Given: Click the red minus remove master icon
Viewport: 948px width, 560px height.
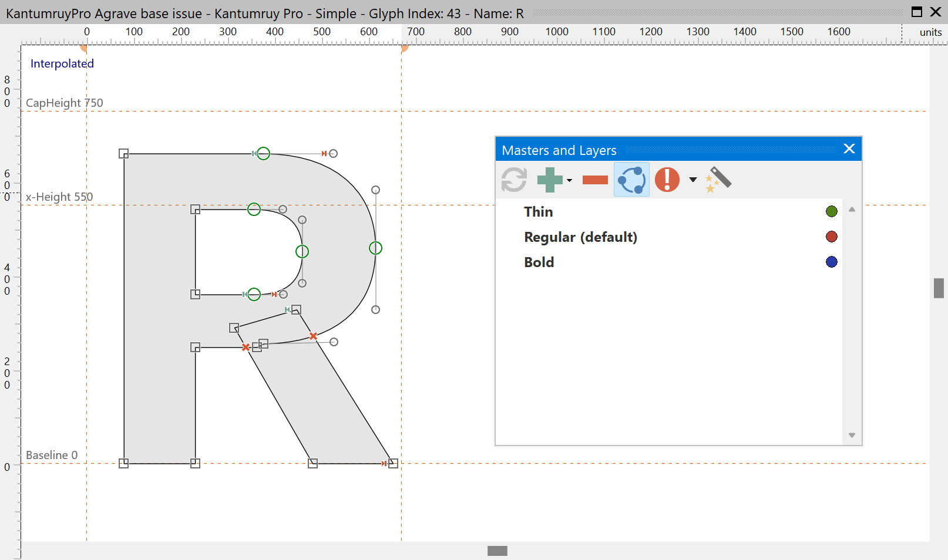Looking at the screenshot, I should pos(595,180).
